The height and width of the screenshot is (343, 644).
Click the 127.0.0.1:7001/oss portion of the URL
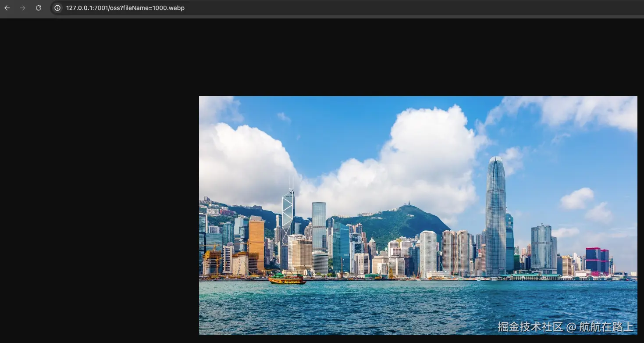point(92,7)
